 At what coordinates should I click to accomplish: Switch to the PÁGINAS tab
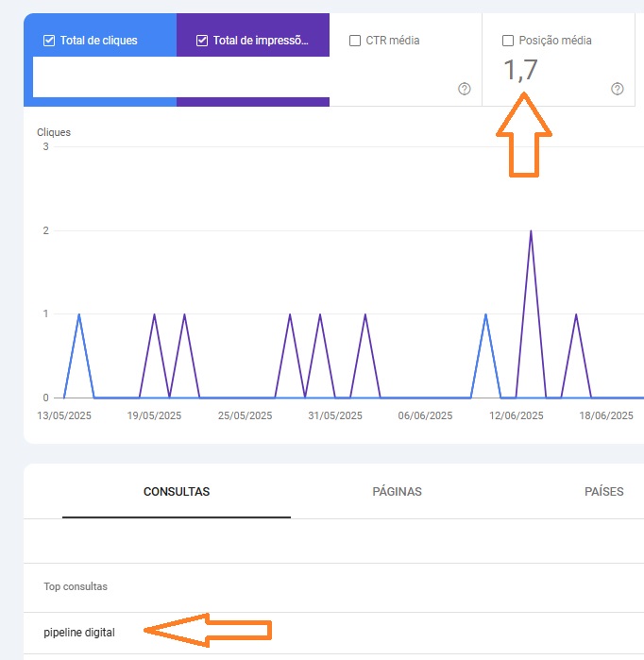[x=397, y=492]
